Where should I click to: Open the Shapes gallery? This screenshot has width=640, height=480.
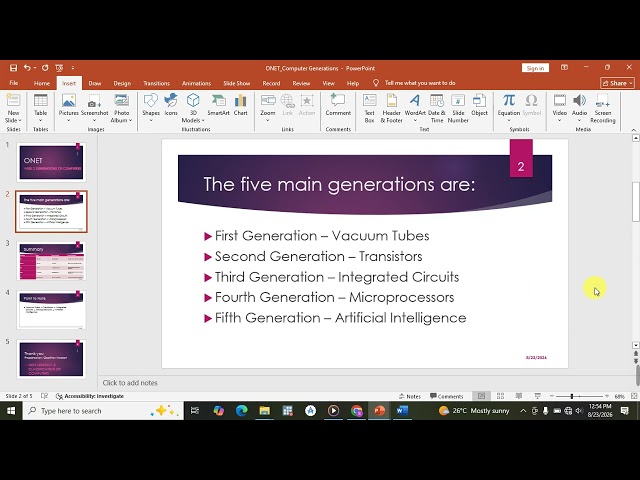pyautogui.click(x=151, y=109)
